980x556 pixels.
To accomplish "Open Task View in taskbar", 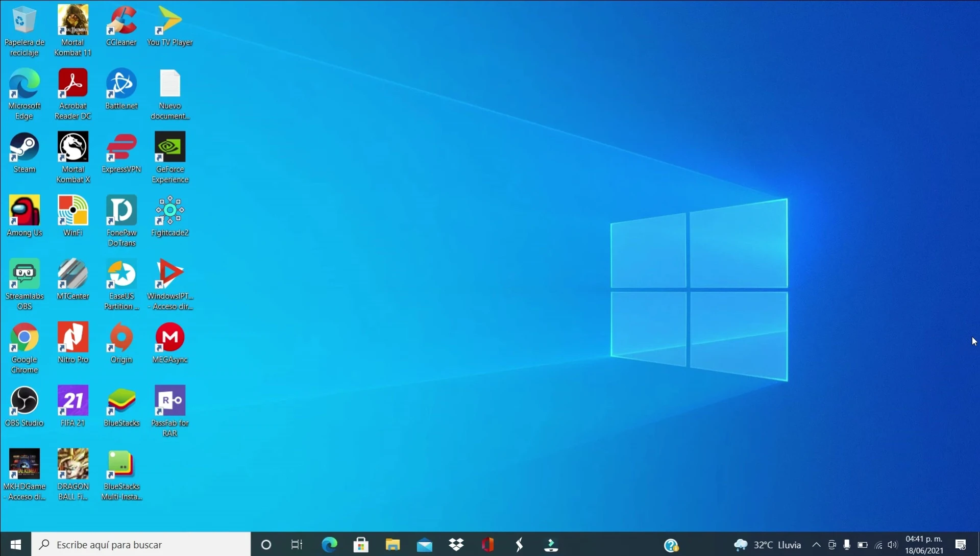I will [x=297, y=544].
